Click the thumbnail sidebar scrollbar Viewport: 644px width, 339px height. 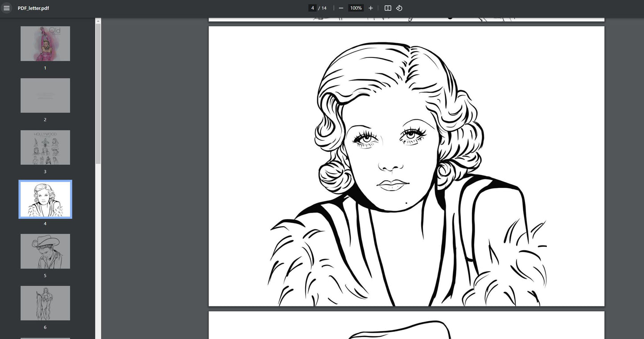click(98, 94)
